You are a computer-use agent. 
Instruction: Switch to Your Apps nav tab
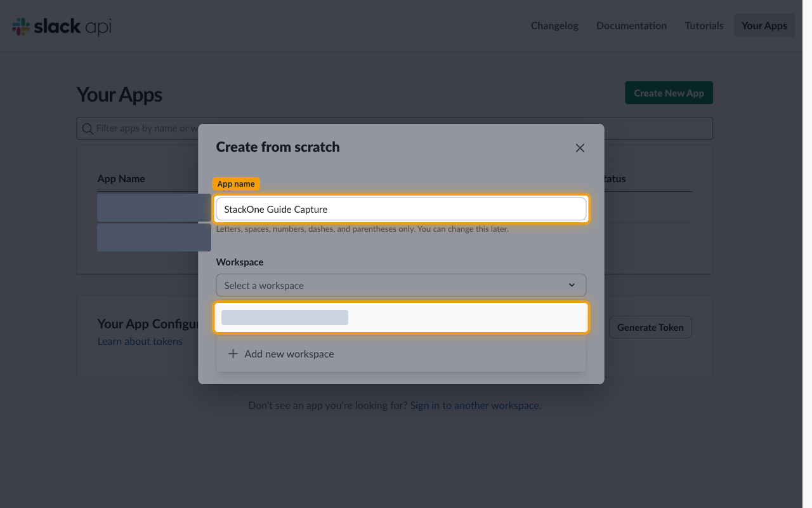764,25
